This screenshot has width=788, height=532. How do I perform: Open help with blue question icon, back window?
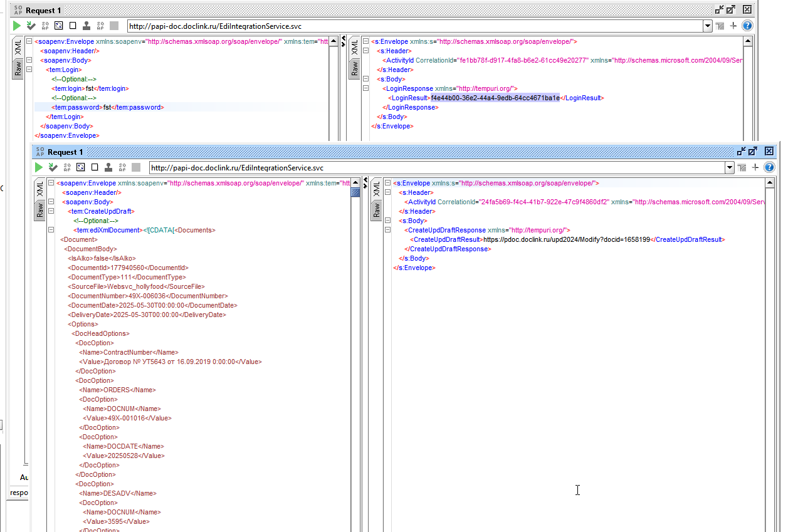(747, 26)
